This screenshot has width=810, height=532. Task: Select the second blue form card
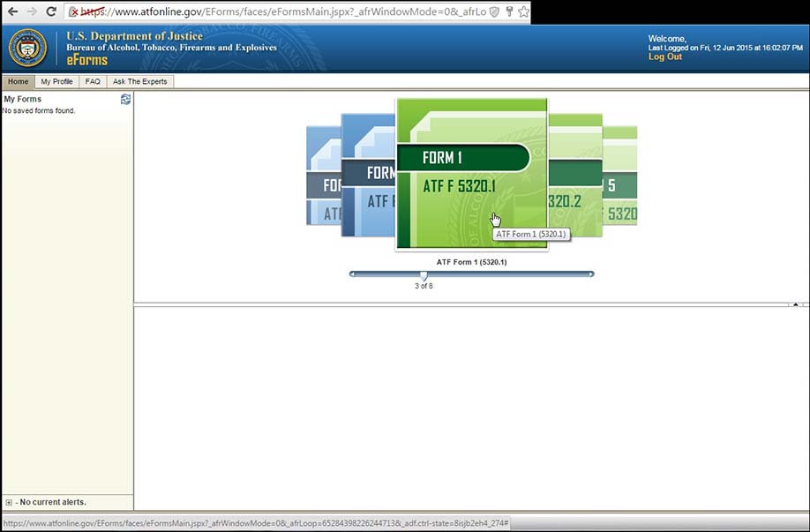click(x=368, y=176)
